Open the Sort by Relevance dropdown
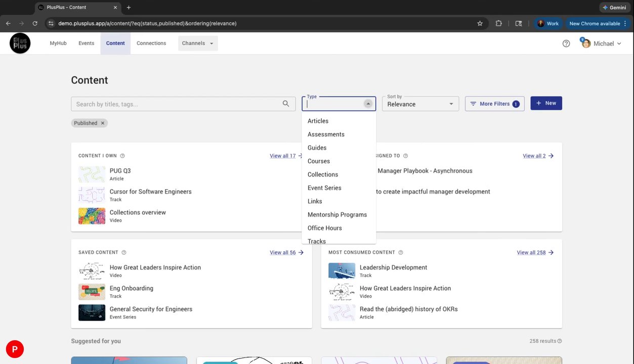 coord(420,104)
